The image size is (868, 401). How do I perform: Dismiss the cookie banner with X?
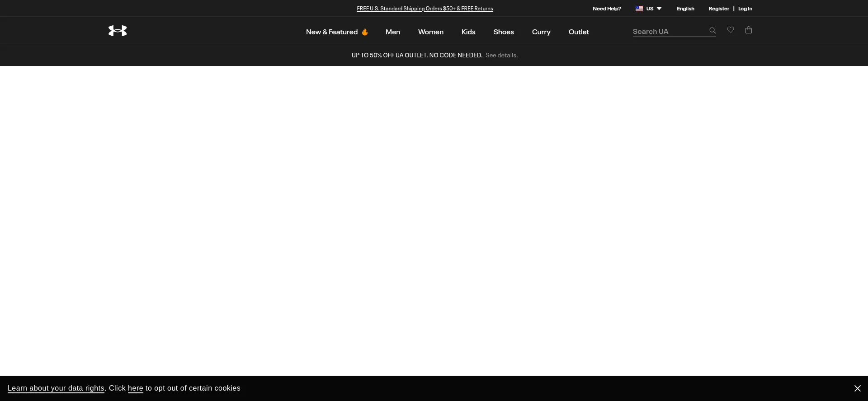point(858,388)
